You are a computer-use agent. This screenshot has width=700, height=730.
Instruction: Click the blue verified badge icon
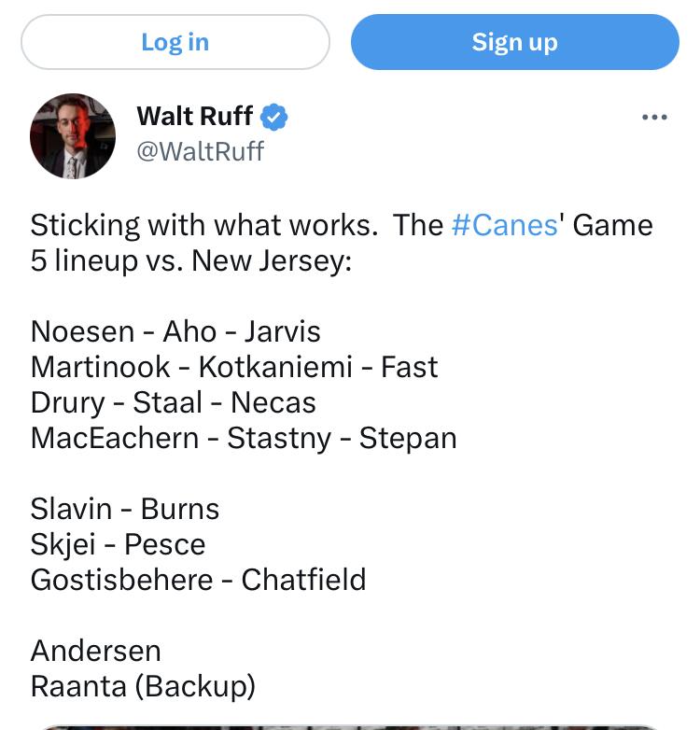coord(273,117)
